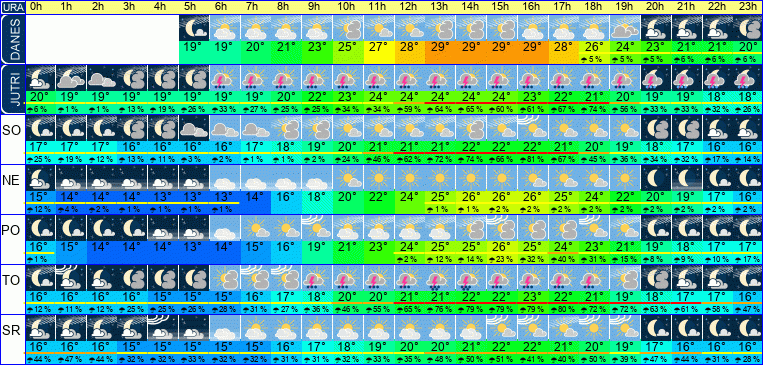Click the SO day row label
This screenshot has width=763, height=365.
point(12,130)
